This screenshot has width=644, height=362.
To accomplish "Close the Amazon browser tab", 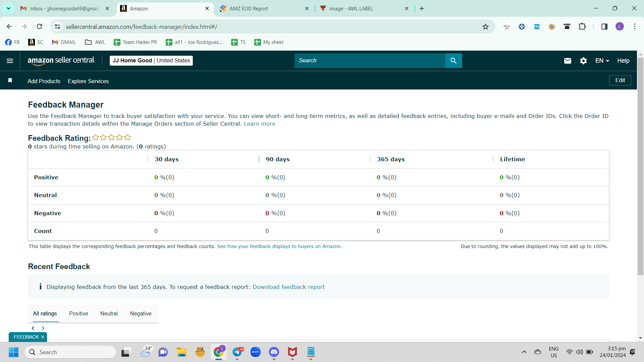I will coord(207,8).
